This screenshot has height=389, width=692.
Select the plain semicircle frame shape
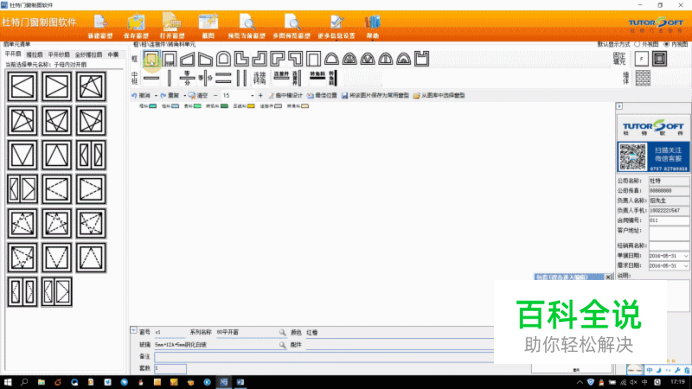point(331,59)
